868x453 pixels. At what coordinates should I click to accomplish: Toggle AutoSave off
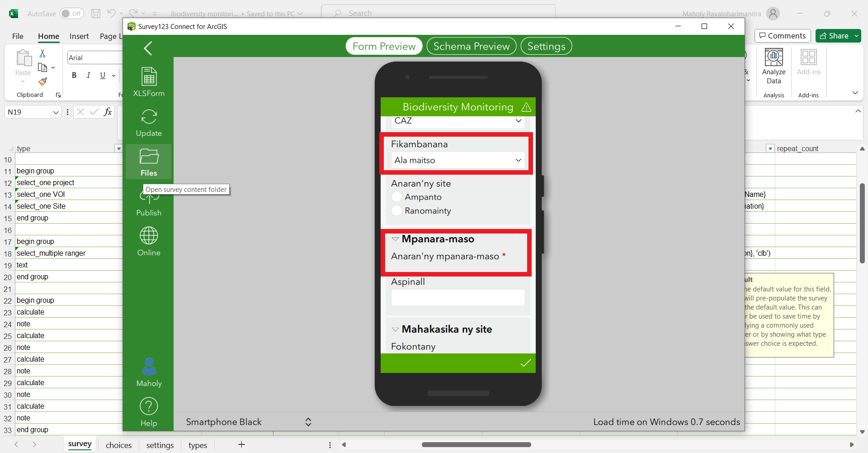pos(71,13)
